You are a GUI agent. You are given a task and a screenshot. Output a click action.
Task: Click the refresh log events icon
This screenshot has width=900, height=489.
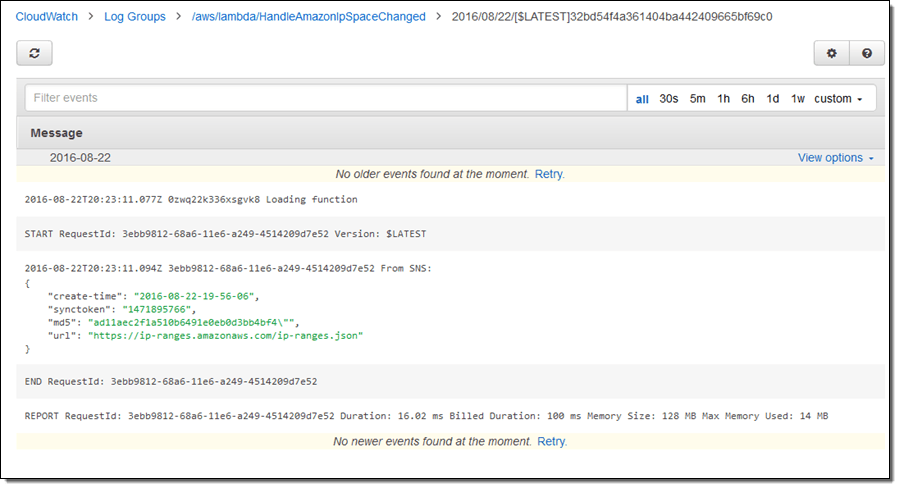(34, 53)
